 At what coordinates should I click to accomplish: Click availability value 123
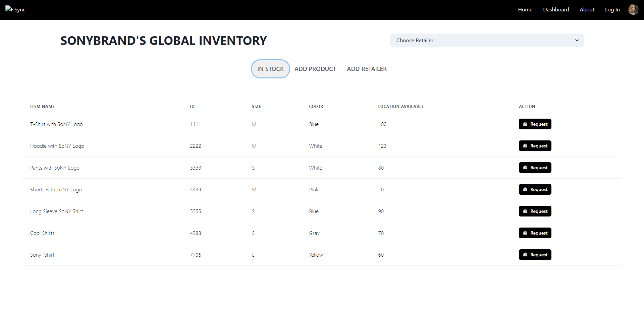[382, 146]
